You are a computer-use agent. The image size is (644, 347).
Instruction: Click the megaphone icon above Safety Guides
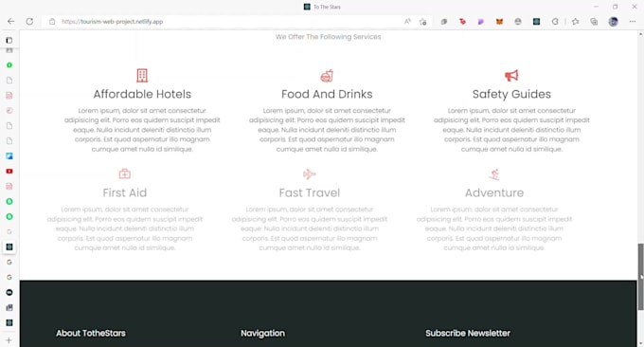(511, 76)
